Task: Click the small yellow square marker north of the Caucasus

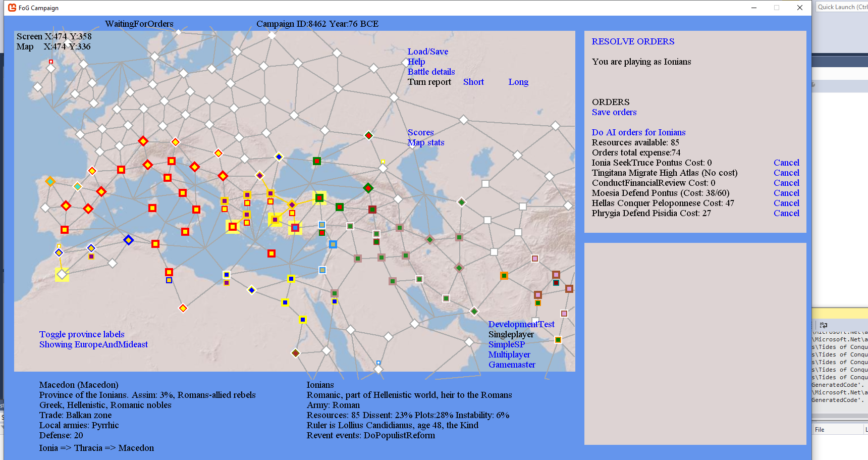Action: tap(383, 162)
